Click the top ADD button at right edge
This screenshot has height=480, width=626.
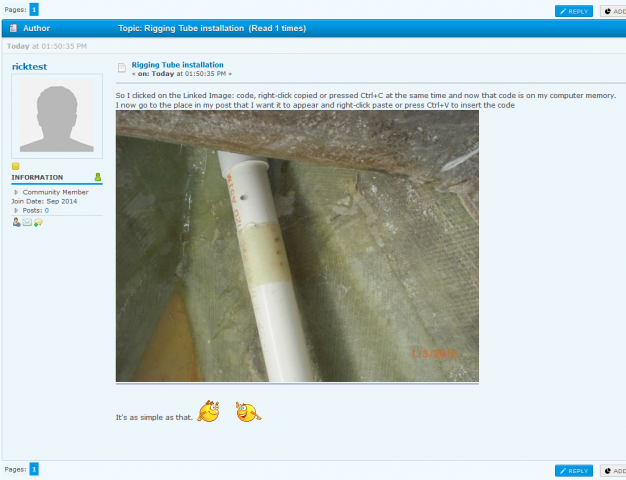pos(614,11)
